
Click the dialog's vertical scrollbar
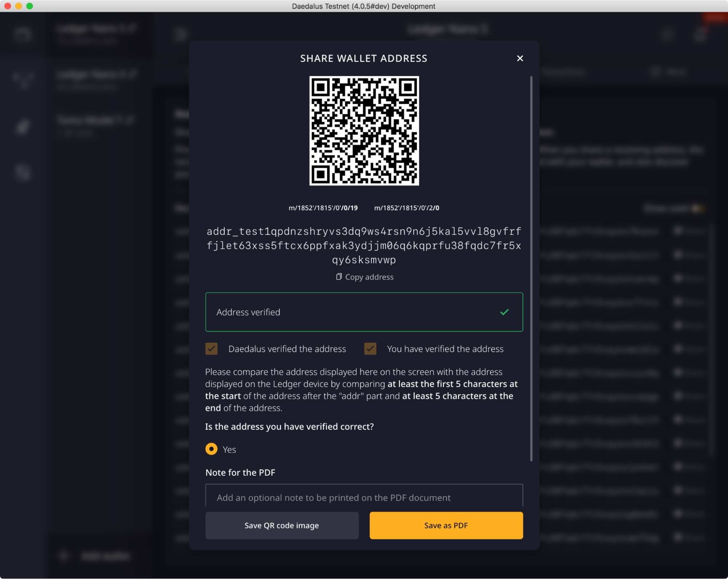[x=531, y=269]
